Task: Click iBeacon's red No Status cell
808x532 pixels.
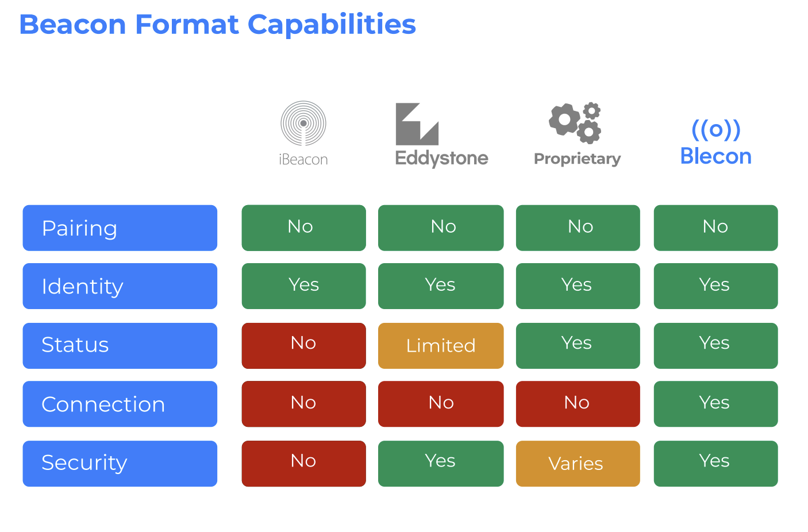Action: [303, 345]
